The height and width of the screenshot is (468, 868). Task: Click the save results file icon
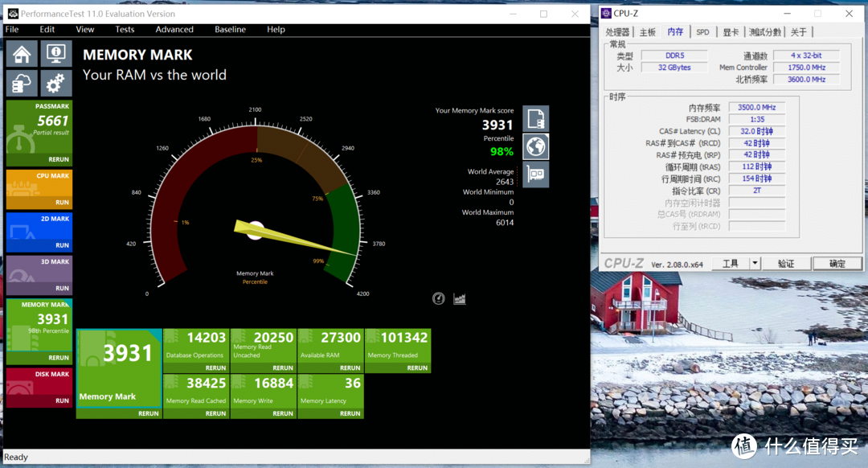[x=535, y=119]
